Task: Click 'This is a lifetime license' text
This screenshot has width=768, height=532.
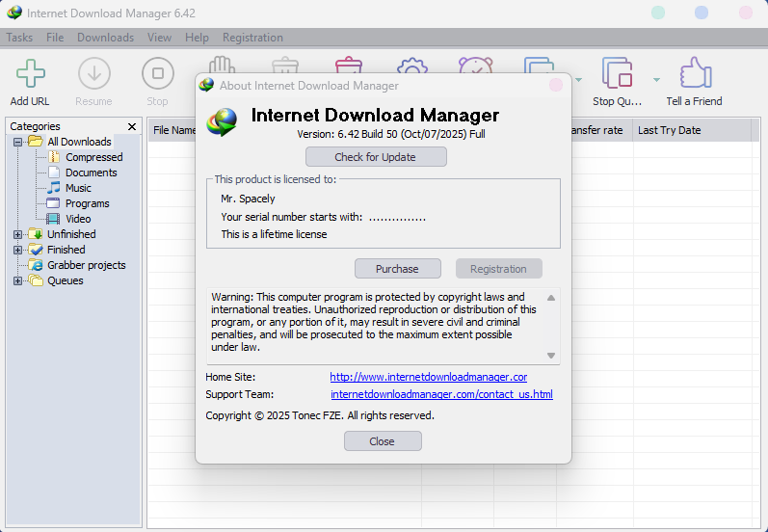Action: [x=274, y=234]
